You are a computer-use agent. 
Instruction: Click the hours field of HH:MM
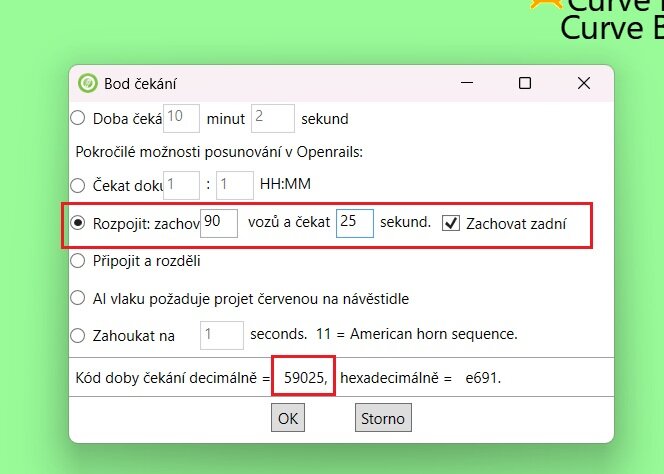point(181,185)
